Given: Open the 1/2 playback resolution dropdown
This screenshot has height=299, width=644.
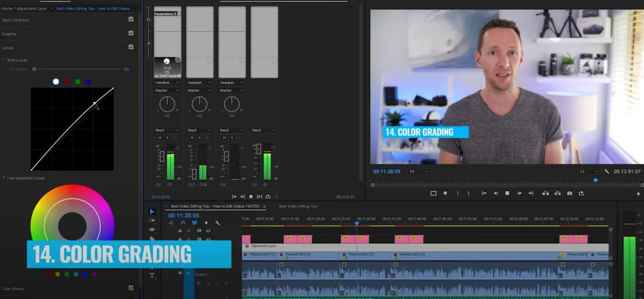Looking at the screenshot, I should coord(586,171).
